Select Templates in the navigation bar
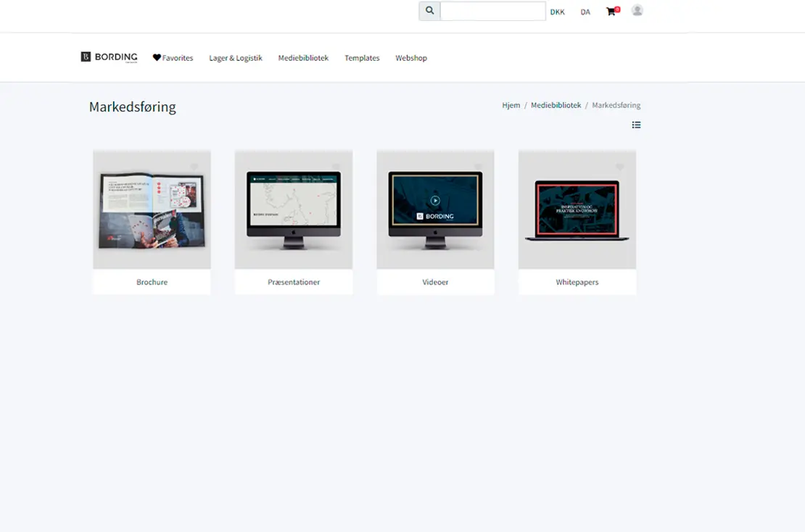 [x=362, y=57]
